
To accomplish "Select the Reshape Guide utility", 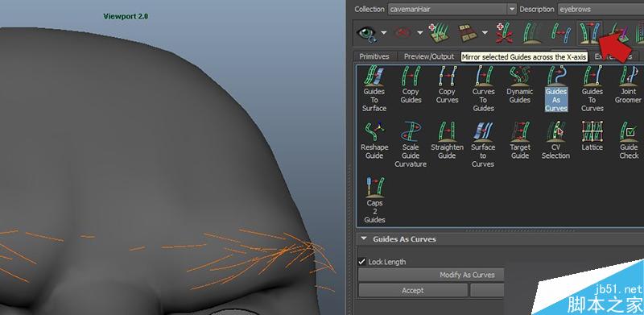I will tap(374, 141).
